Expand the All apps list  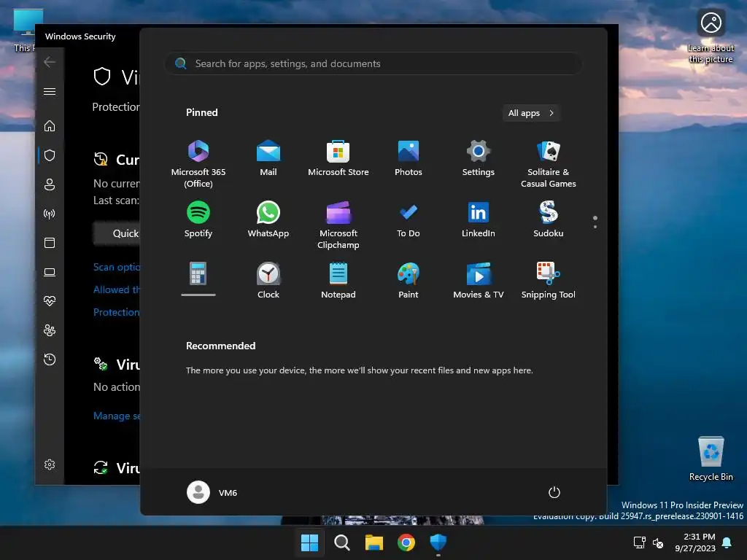pos(531,113)
